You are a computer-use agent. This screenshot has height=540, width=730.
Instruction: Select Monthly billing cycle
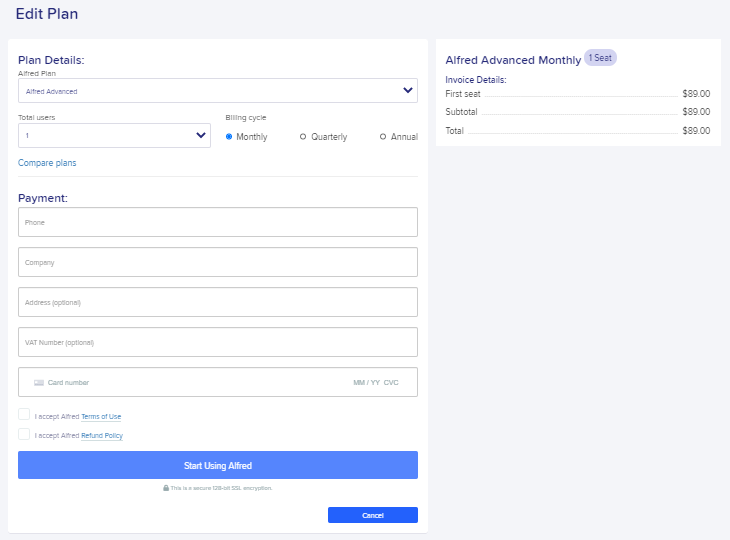(x=229, y=136)
